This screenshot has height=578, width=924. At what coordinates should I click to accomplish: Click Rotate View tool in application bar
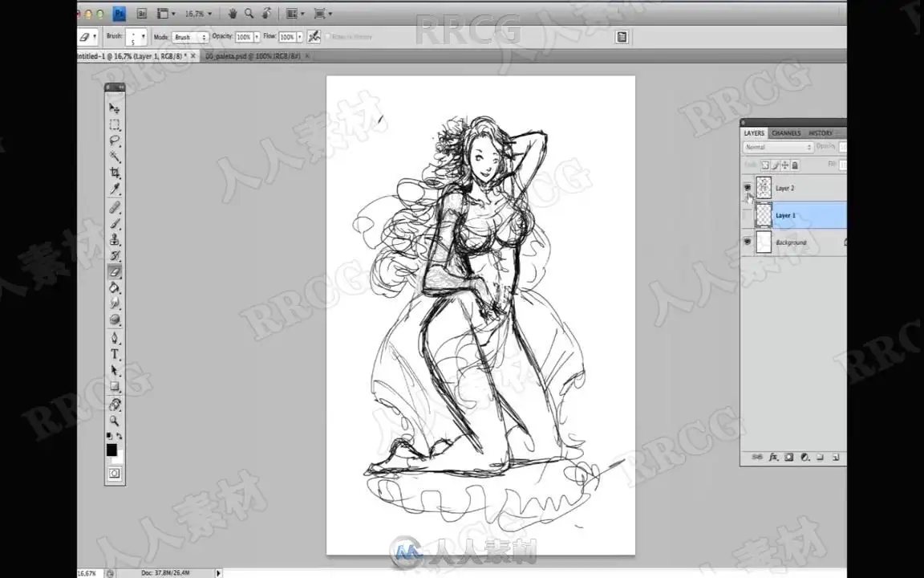(266, 13)
